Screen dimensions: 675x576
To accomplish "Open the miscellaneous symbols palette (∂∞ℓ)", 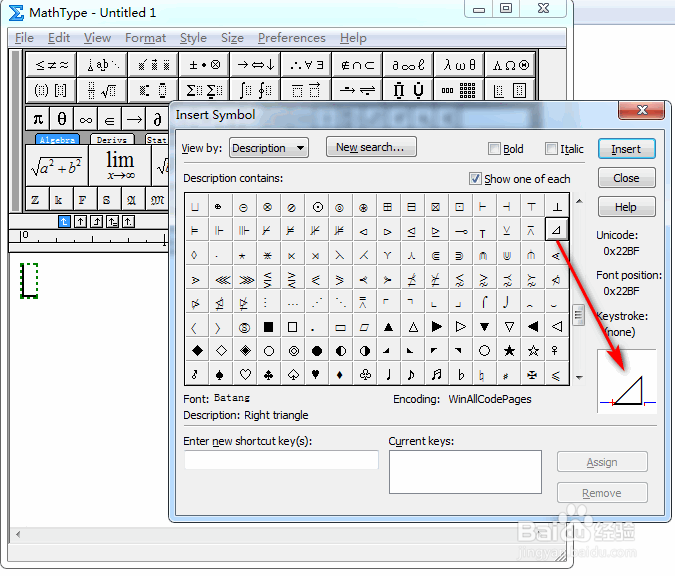I will tap(408, 65).
